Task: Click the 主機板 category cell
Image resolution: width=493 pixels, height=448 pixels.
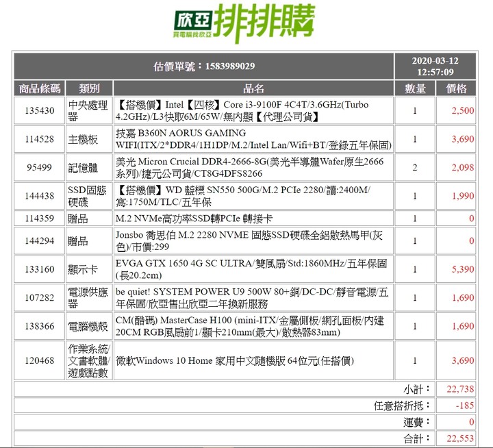Action: click(x=89, y=139)
